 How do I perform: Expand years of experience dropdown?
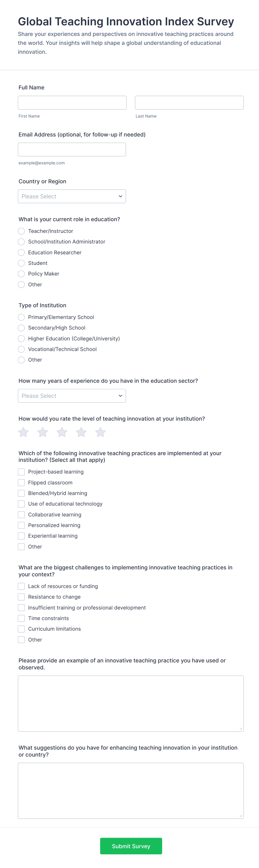tap(72, 396)
